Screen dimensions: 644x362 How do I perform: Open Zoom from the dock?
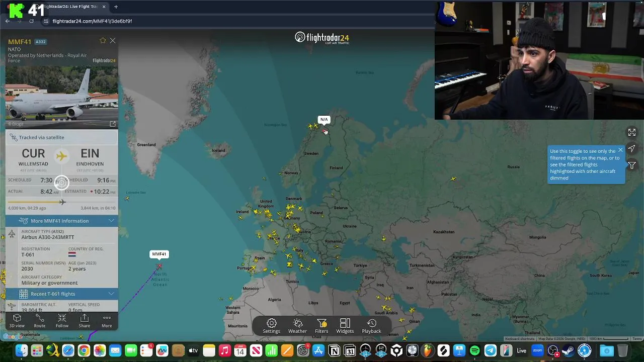(537, 351)
